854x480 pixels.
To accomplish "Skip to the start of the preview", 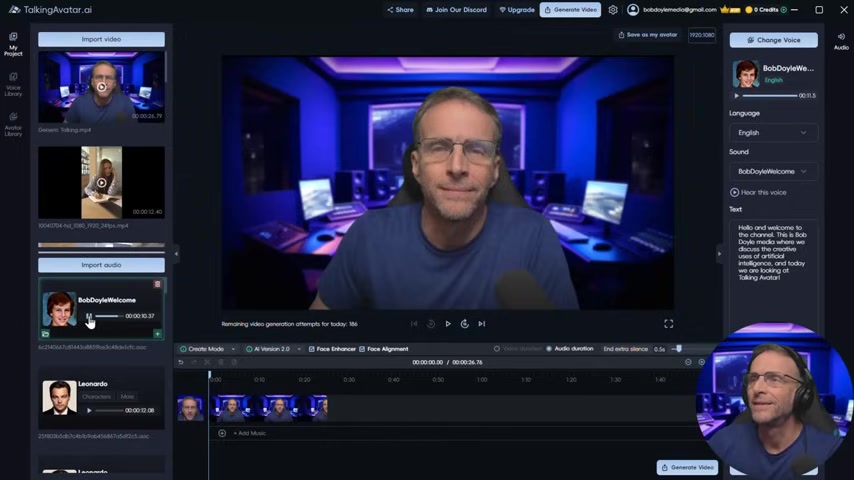I will point(414,324).
